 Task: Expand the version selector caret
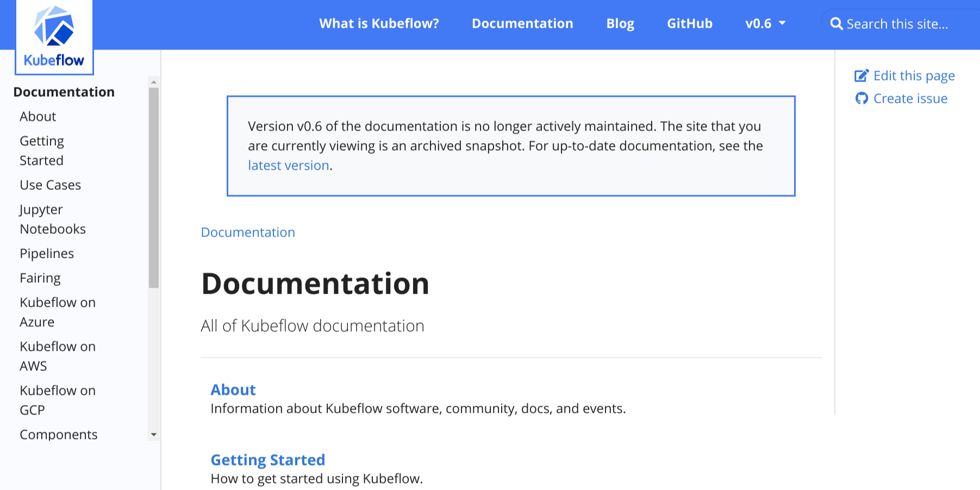[783, 23]
